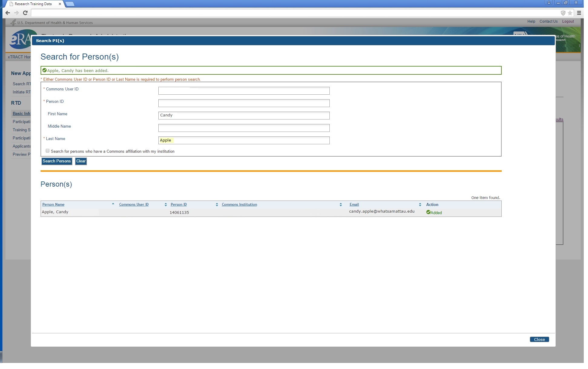Click the Logout link

(568, 21)
